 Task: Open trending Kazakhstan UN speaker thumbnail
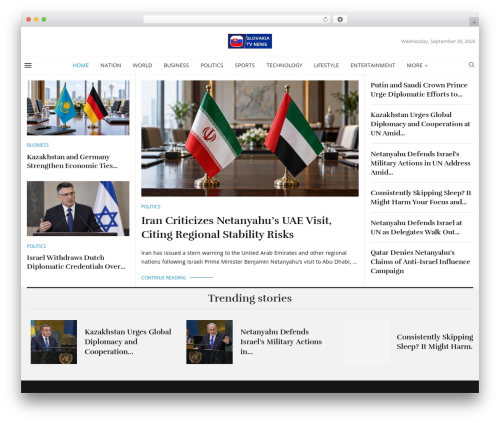[x=54, y=342]
